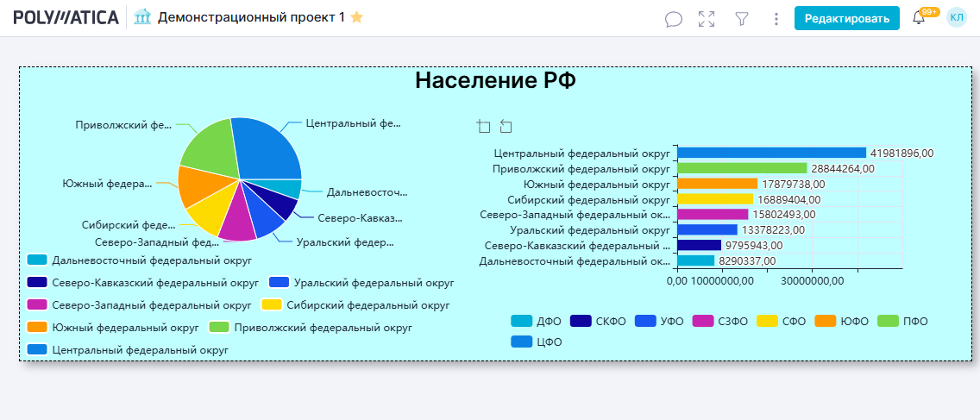
Task: Click the favorite star next to the project name
Action: point(356,17)
